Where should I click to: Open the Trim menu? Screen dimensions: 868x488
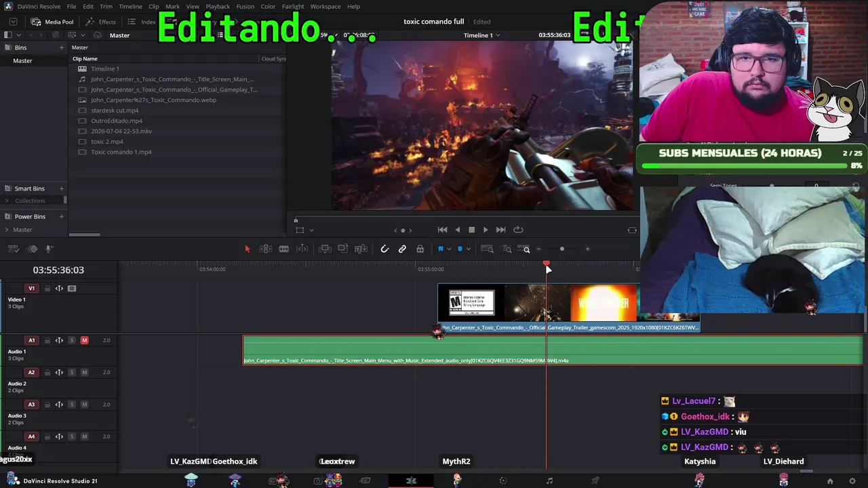tap(106, 6)
